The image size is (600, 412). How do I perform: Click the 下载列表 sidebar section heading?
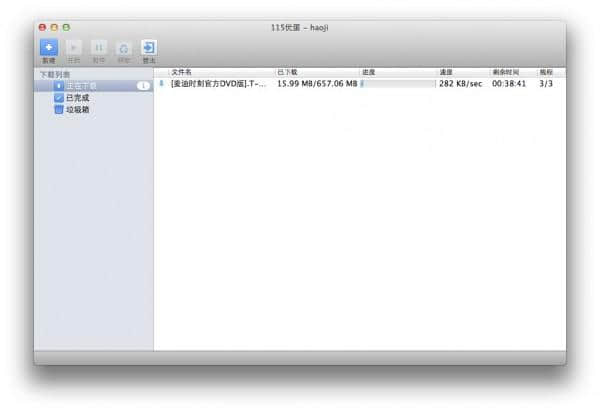pos(55,74)
